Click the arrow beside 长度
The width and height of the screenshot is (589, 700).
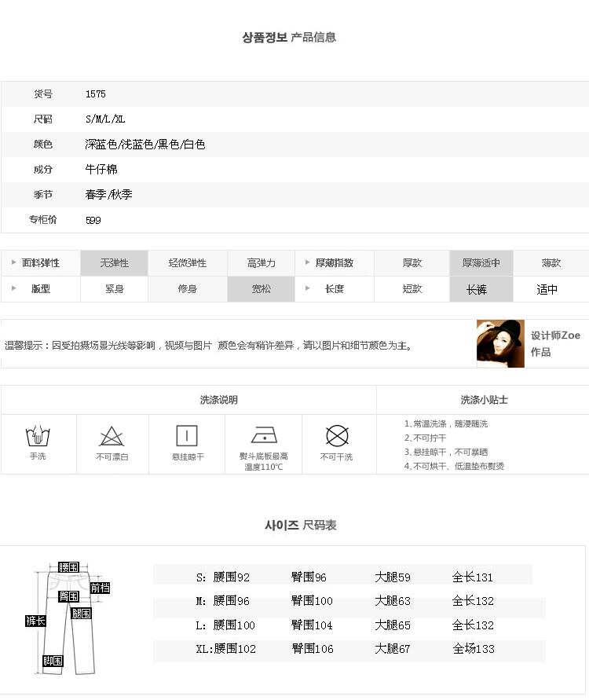[x=307, y=288]
